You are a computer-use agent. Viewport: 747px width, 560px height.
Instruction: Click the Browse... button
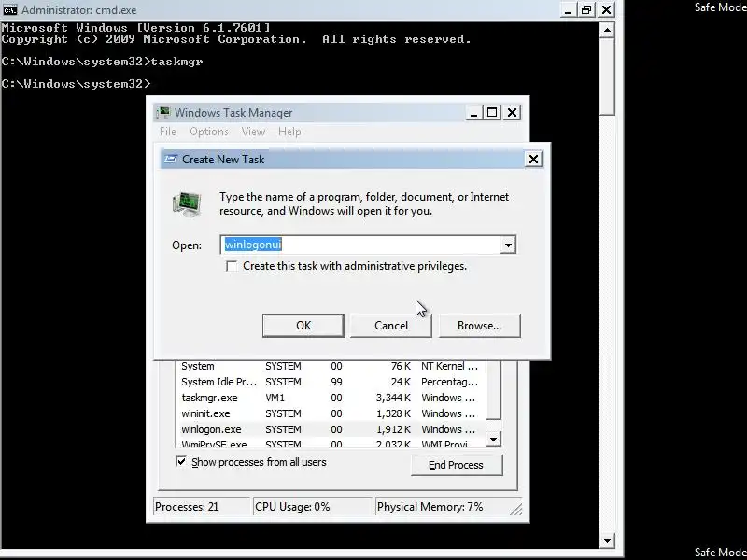[x=479, y=326]
